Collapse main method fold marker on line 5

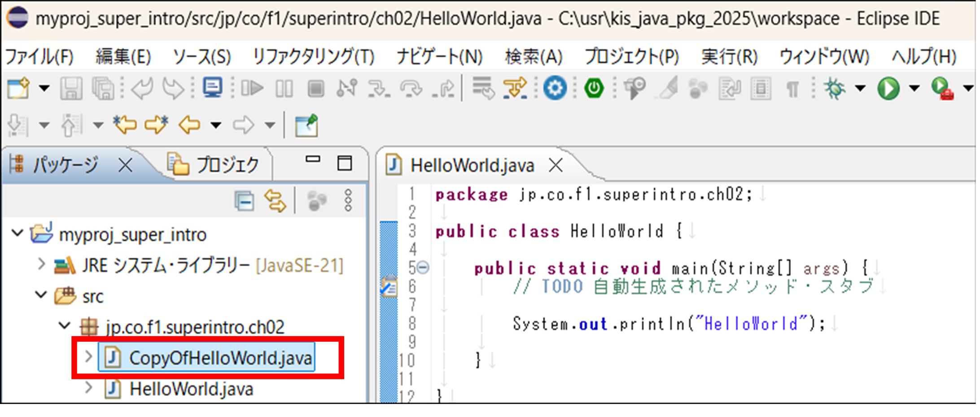pos(423,268)
